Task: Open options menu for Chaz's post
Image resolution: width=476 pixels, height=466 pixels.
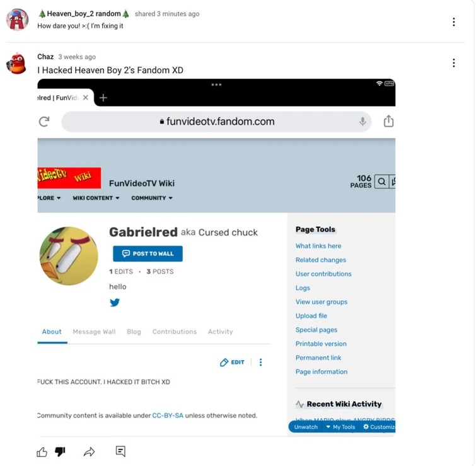Action: [x=454, y=63]
